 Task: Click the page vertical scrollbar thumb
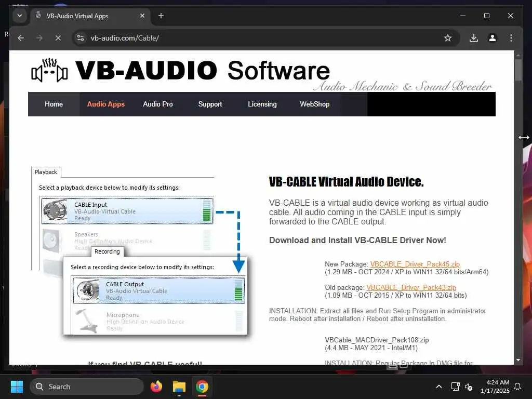[518, 70]
